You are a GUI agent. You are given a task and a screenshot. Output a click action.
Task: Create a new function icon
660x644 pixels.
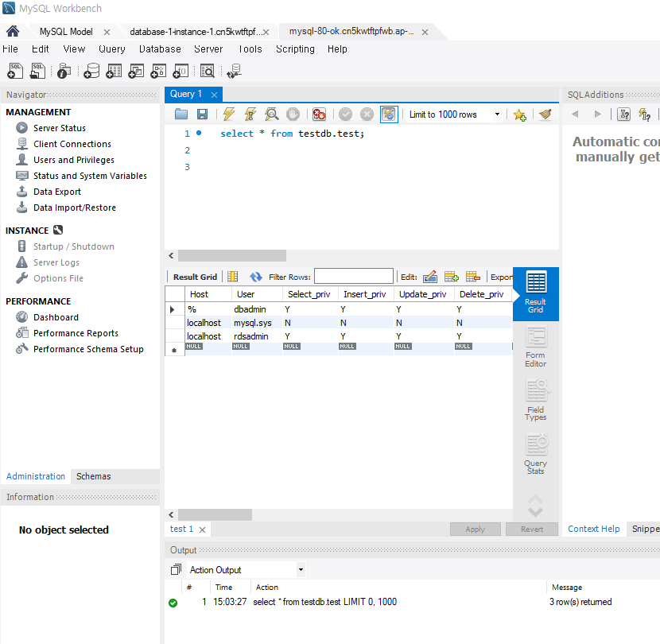click(181, 71)
